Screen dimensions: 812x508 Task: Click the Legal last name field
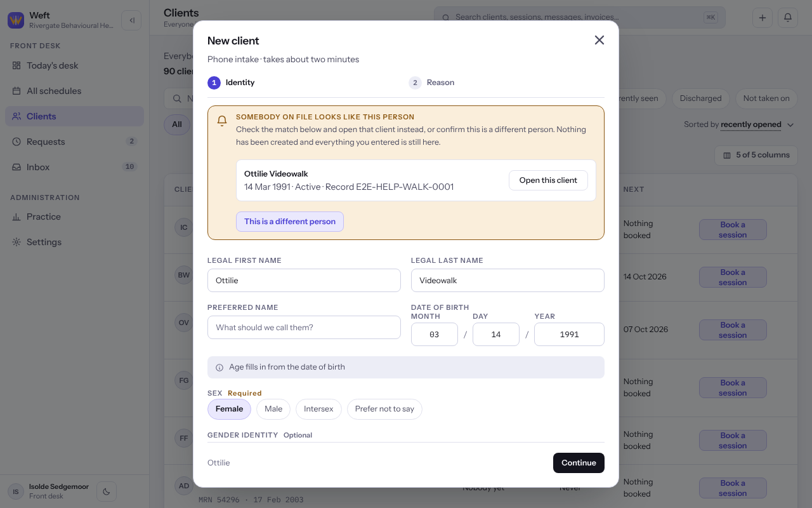point(507,280)
